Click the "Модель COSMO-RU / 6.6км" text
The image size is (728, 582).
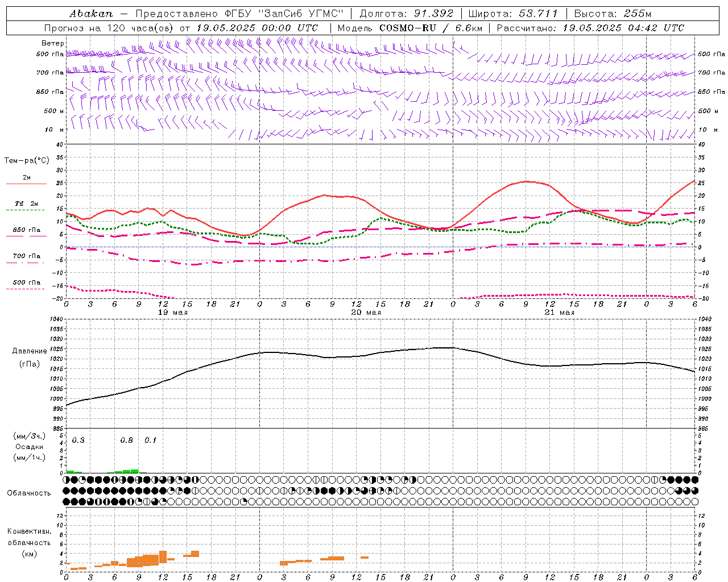[x=410, y=28]
